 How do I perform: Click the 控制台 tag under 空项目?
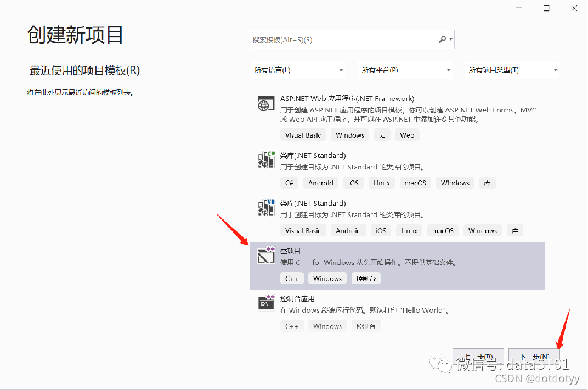tap(366, 279)
